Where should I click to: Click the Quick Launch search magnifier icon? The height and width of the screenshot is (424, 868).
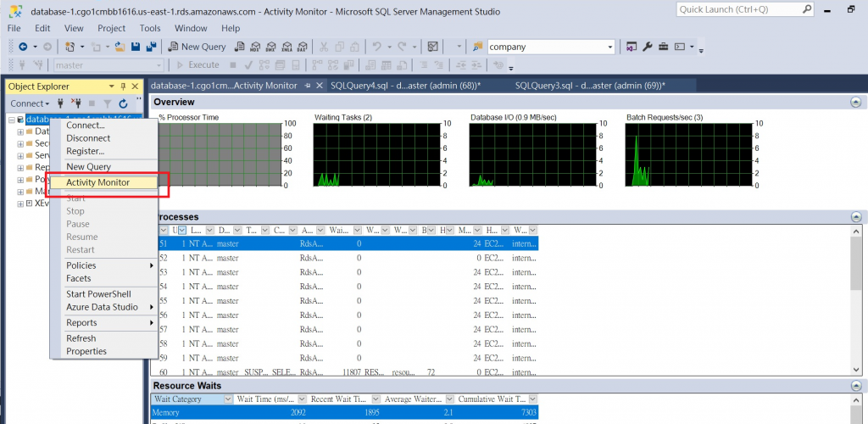coord(807,9)
